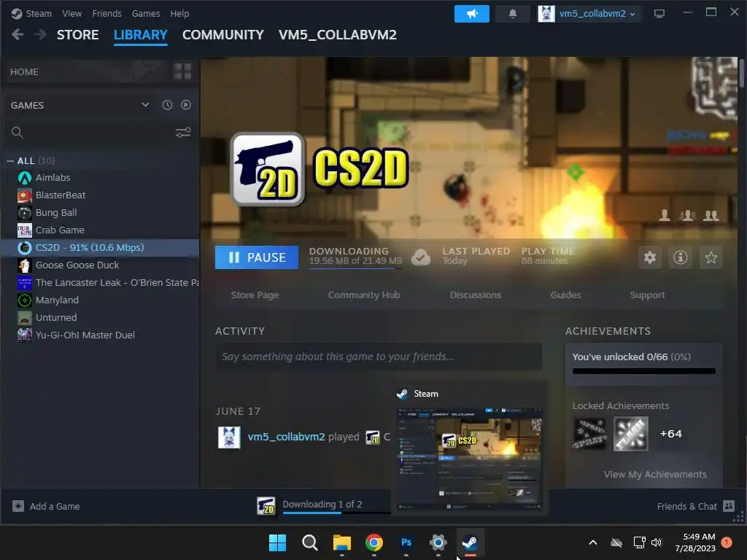Add CS2D to favorites star
Viewport: 747px width, 560px height.
pos(711,257)
